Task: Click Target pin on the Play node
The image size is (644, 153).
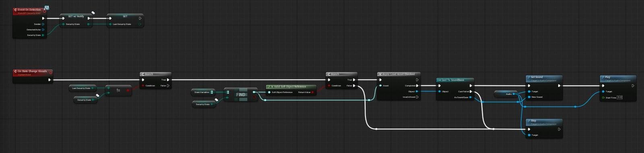Action: (603, 92)
